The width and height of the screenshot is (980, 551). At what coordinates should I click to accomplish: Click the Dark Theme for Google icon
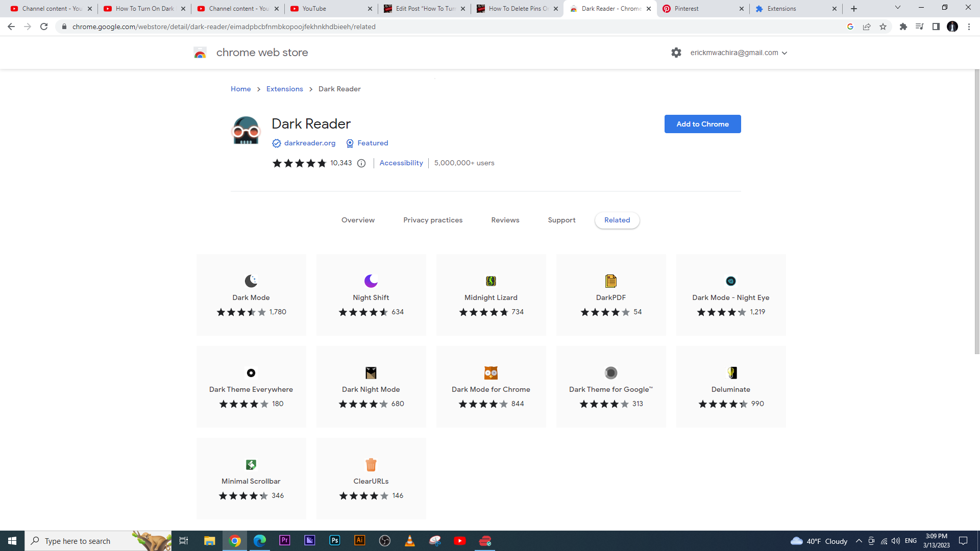click(x=611, y=373)
